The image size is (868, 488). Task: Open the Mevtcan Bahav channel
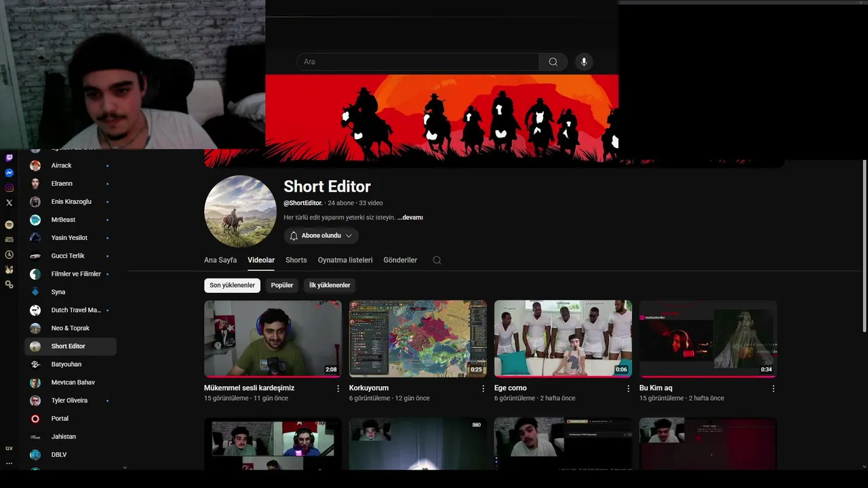coord(71,382)
